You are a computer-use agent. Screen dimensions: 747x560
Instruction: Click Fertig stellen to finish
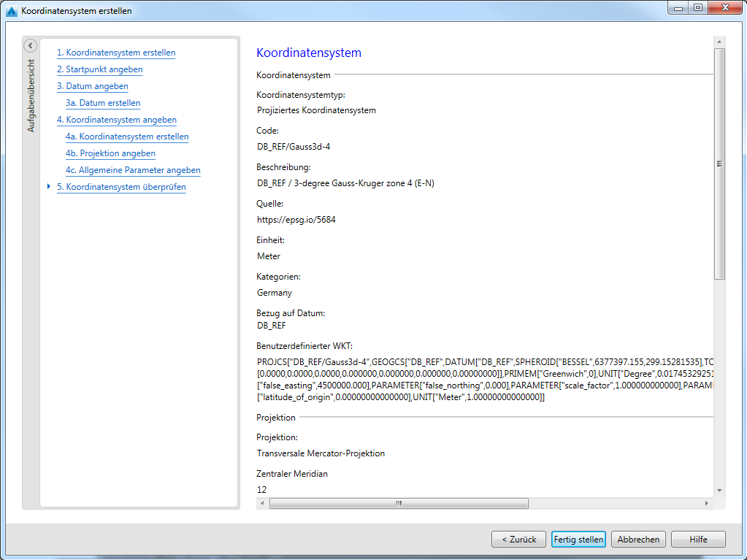click(578, 540)
